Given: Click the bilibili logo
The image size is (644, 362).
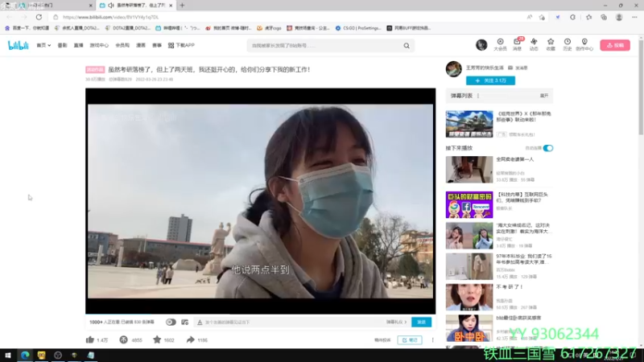Looking at the screenshot, I should point(18,45).
